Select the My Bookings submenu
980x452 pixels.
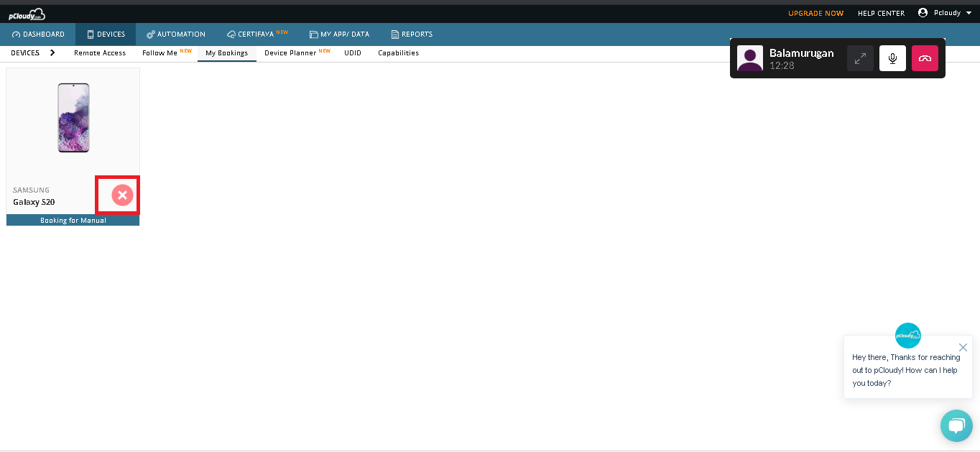[227, 53]
